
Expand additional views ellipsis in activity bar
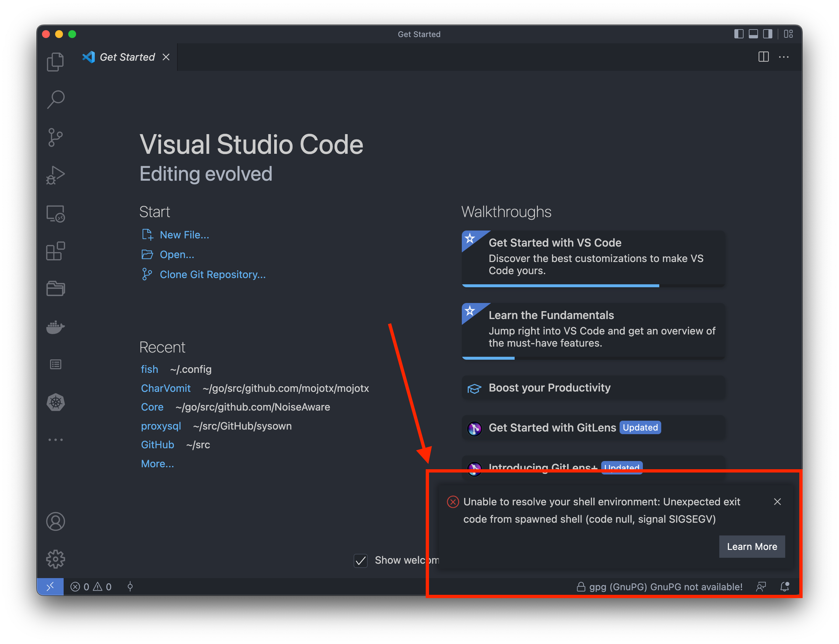55,440
